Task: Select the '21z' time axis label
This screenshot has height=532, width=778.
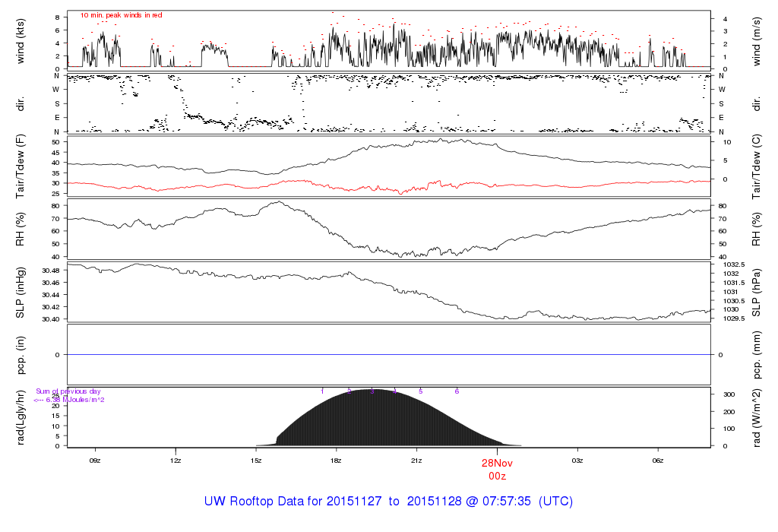Action: coord(416,461)
